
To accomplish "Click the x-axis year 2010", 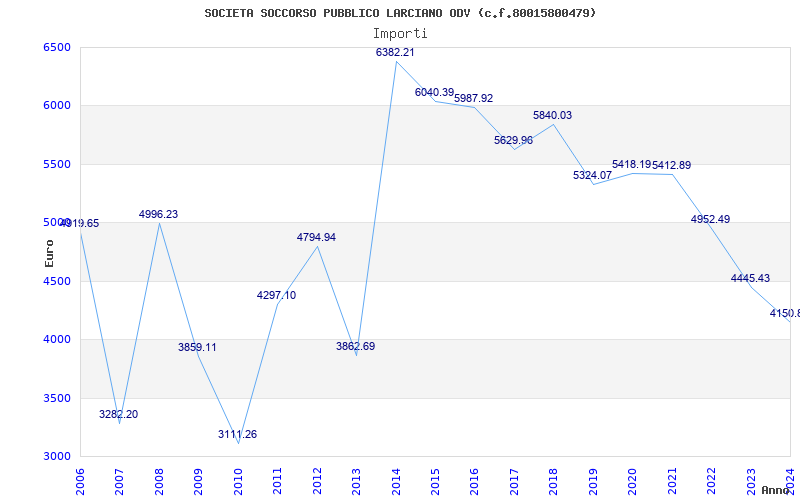I will point(238,481).
